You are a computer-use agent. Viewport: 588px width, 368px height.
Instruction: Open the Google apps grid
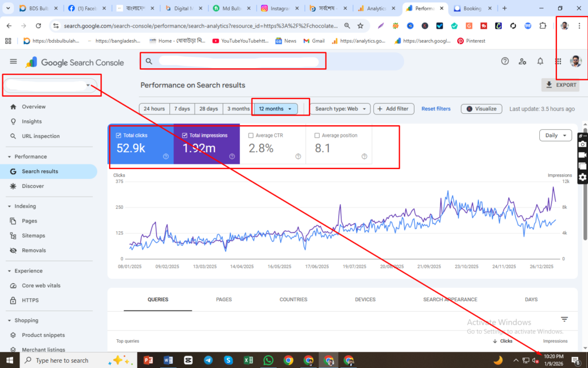558,61
